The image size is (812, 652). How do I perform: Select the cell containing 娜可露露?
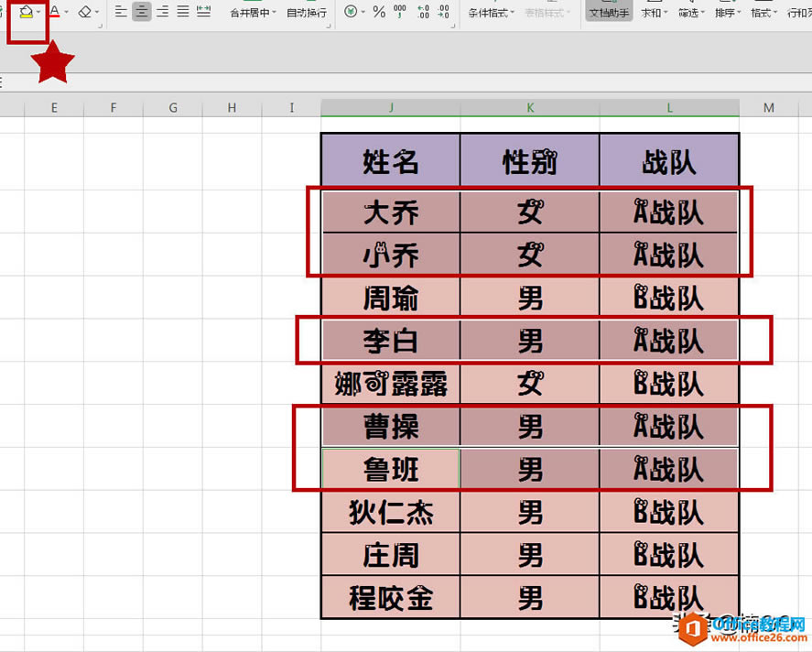coord(391,384)
